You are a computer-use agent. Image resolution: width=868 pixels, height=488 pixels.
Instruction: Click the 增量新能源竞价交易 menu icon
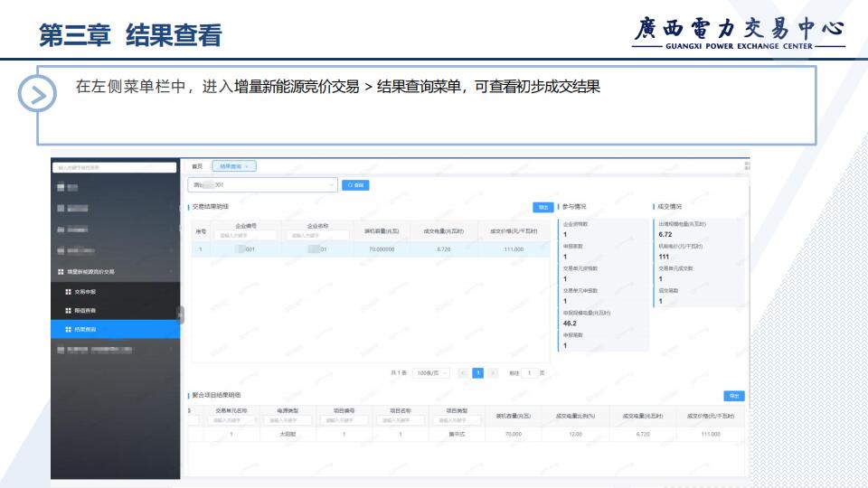pyautogui.click(x=61, y=271)
